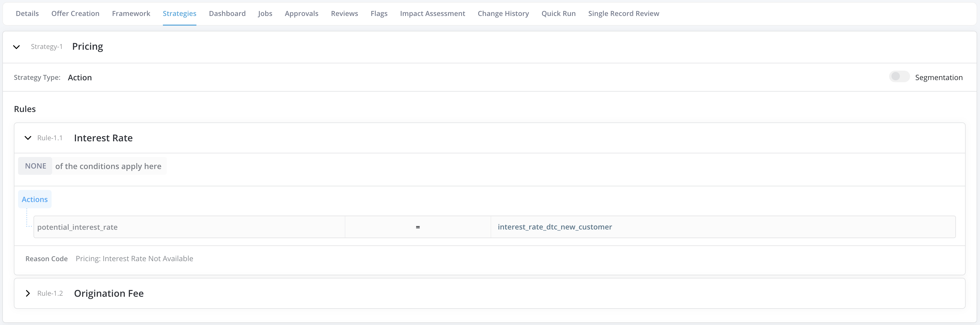Click the NONE condition selector
The height and width of the screenshot is (325, 980).
(35, 166)
